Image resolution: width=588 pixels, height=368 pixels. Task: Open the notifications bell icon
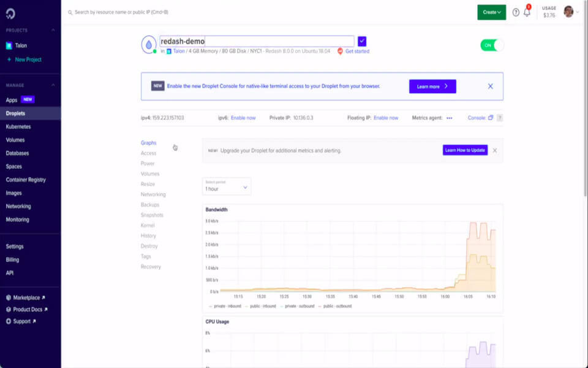click(527, 12)
